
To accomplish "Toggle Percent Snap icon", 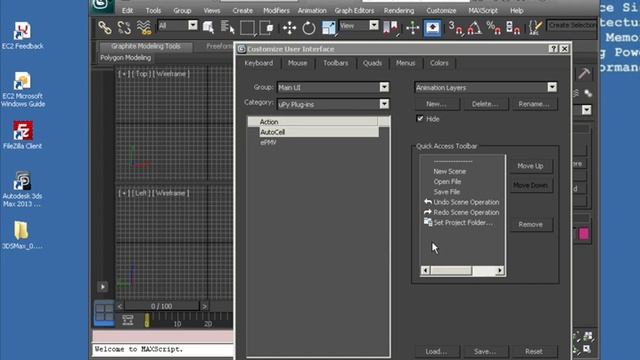I will pos(494,28).
